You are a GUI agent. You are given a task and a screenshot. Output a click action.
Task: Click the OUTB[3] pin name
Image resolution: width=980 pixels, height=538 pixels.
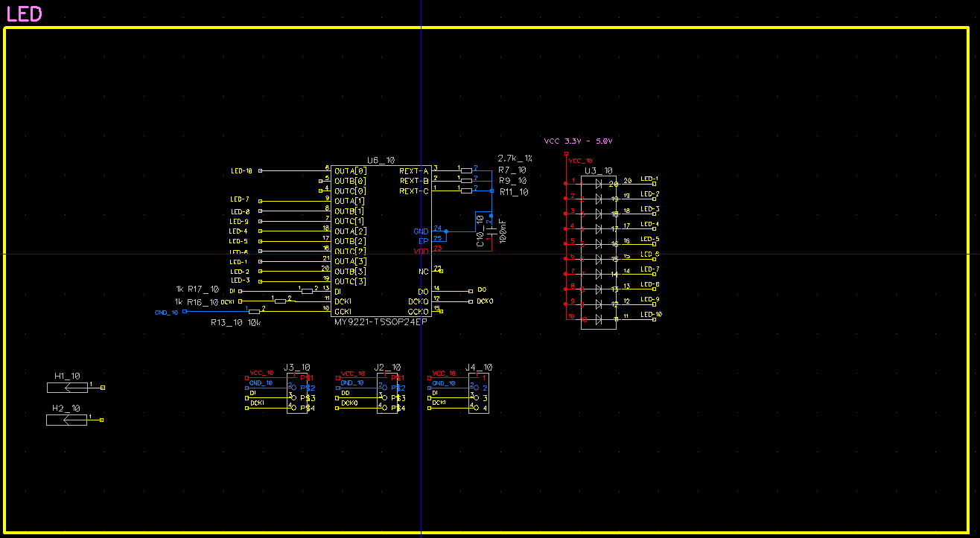point(350,272)
